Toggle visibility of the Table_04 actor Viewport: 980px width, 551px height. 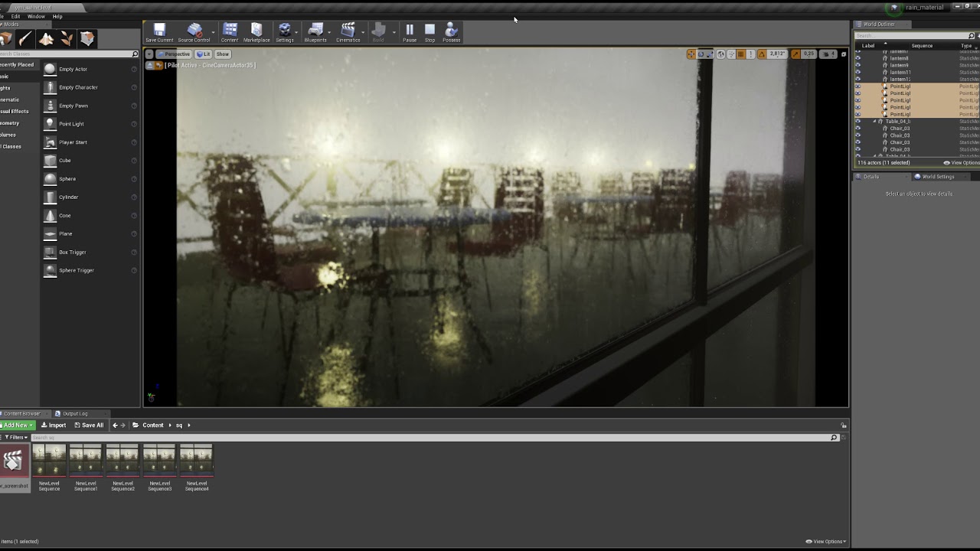pos(857,121)
